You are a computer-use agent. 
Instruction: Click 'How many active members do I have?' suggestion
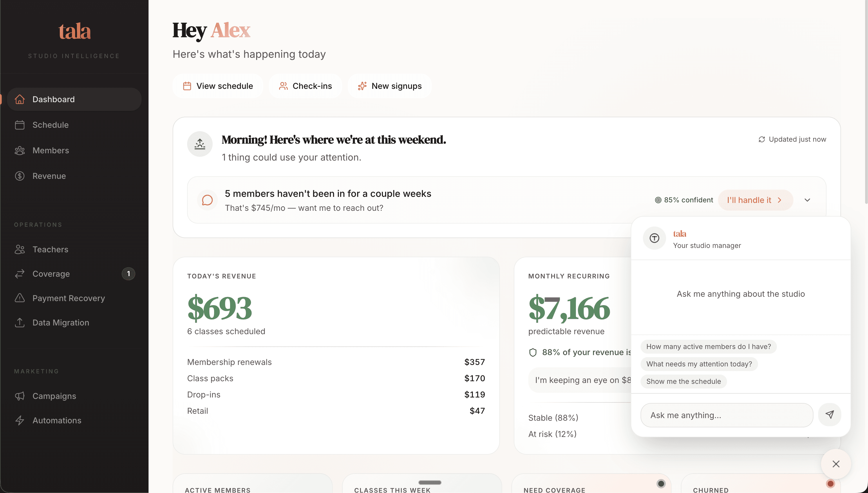click(x=708, y=346)
